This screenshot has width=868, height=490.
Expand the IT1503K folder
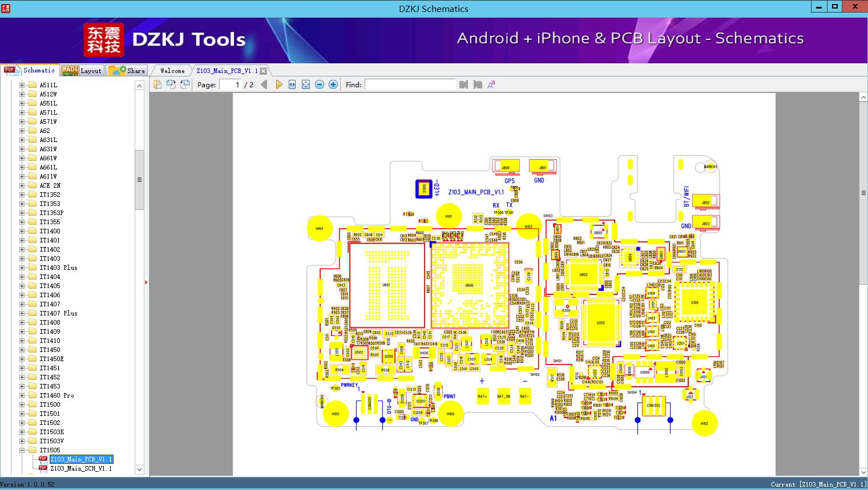(x=22, y=432)
